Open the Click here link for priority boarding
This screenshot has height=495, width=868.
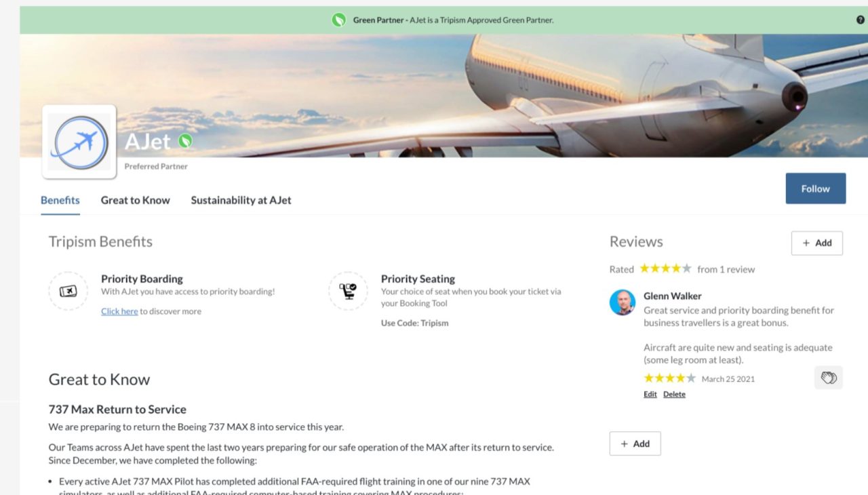119,311
